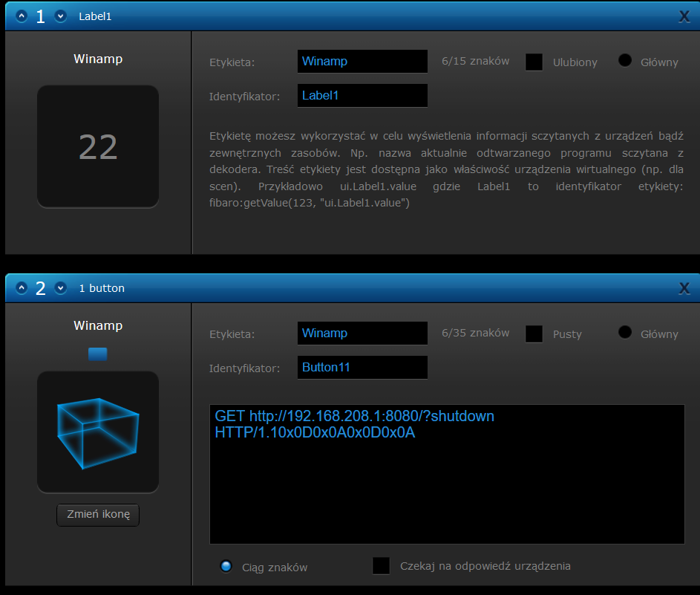Click the small blue button preview

98,354
